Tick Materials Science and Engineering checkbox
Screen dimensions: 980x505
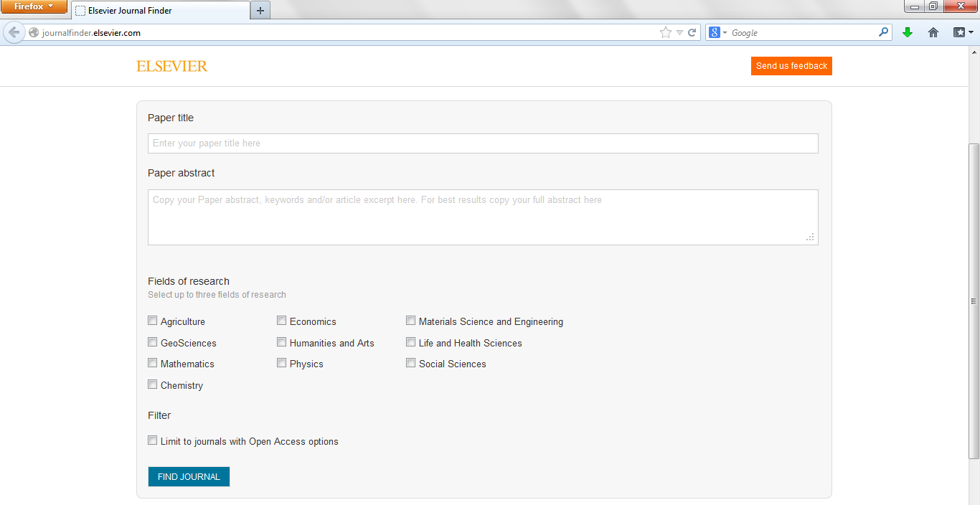point(411,321)
